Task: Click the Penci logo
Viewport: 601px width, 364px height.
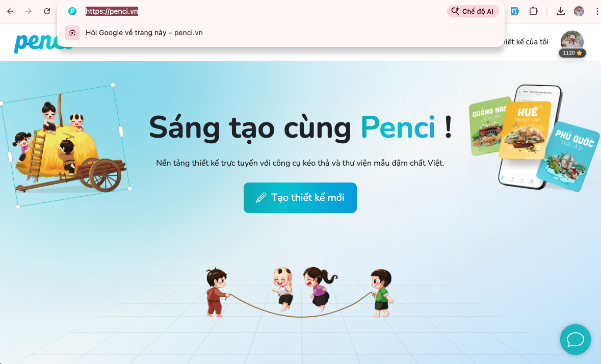Action: 43,42
